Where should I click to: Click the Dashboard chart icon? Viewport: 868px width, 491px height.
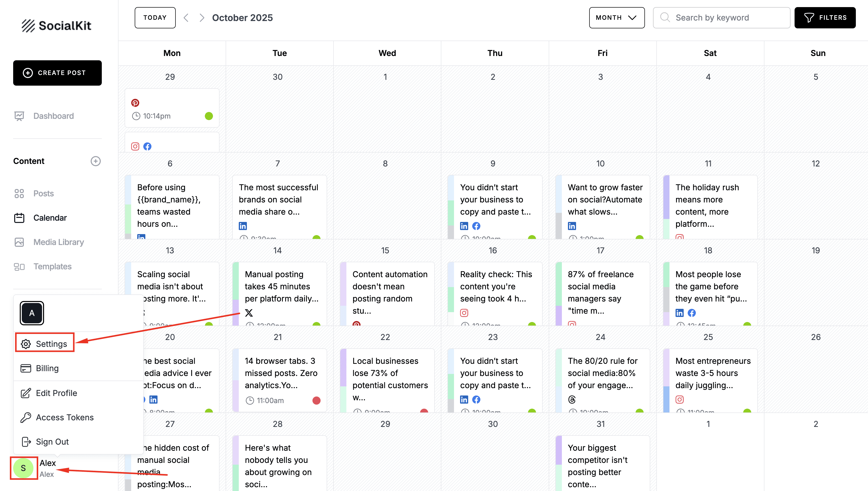19,116
